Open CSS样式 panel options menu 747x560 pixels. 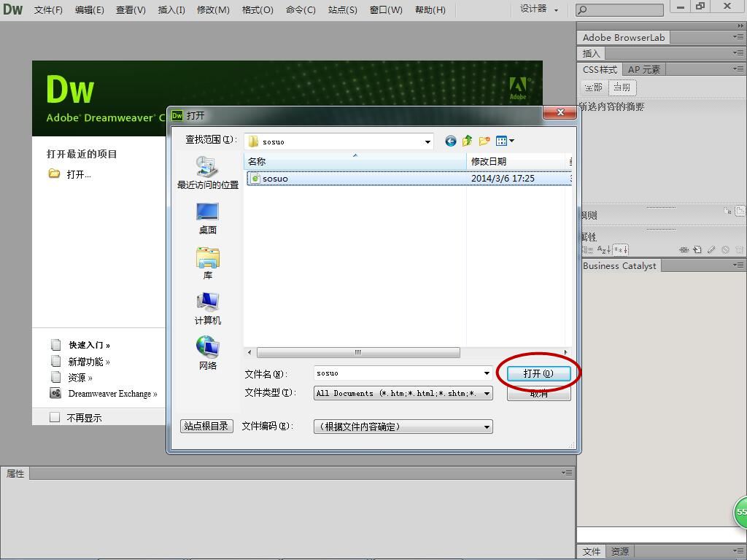(738, 69)
